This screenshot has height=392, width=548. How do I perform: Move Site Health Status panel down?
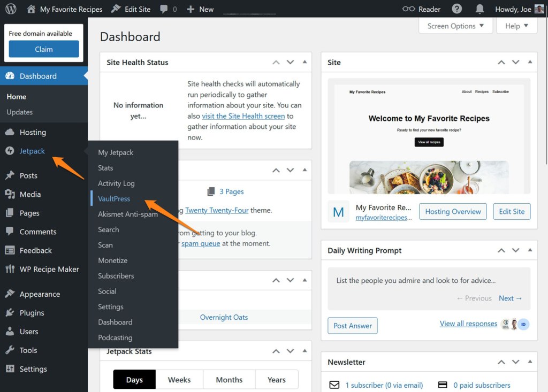click(290, 62)
